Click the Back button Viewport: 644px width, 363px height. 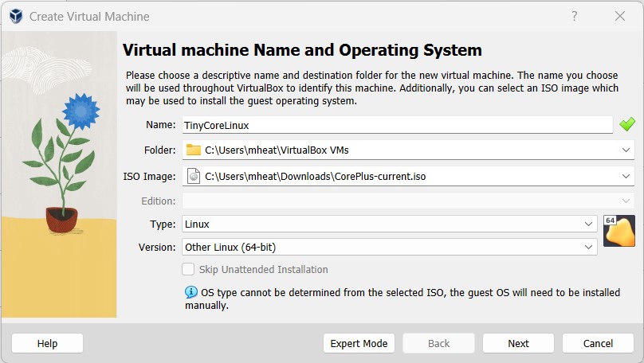[438, 343]
